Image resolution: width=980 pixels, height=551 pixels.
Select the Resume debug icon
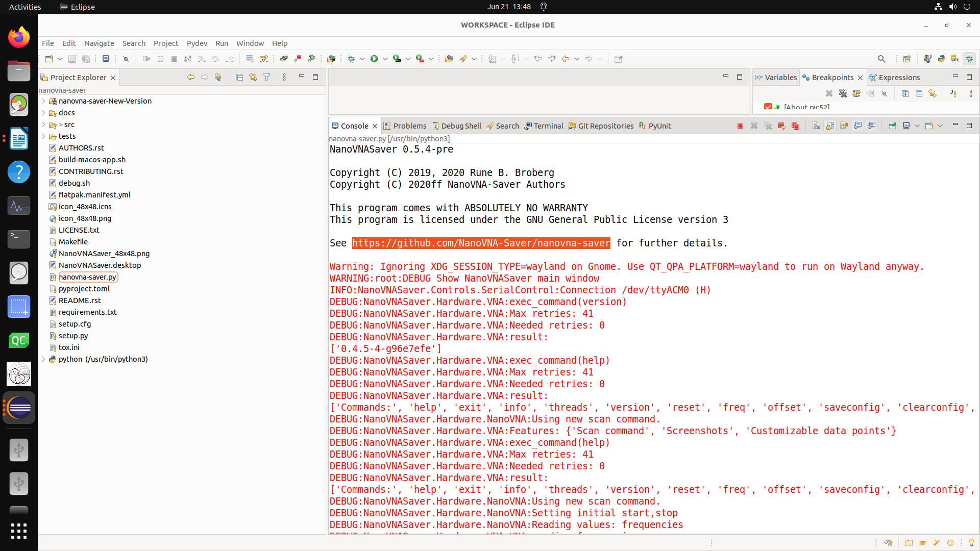146,59
